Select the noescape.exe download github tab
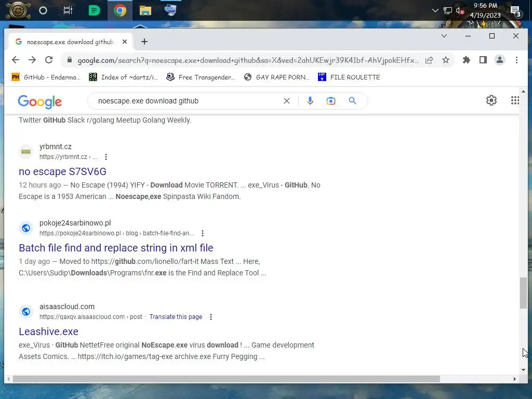This screenshot has height=399, width=532. [x=70, y=42]
